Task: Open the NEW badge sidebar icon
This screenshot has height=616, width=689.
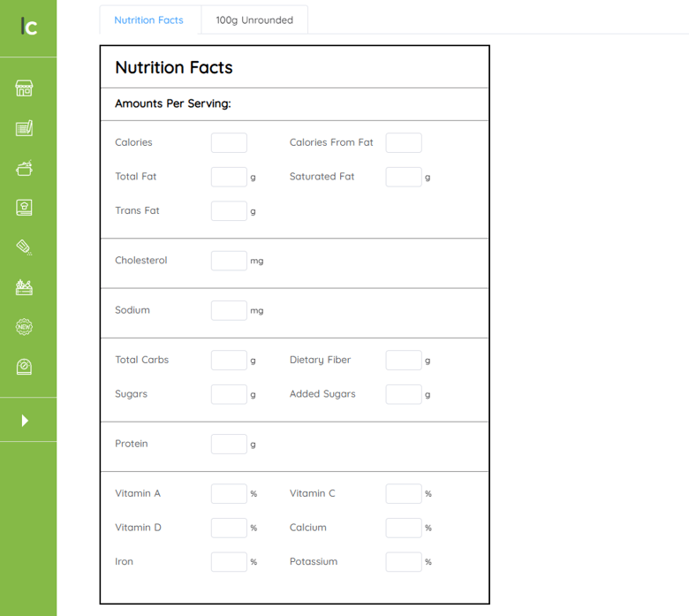Action: click(24, 327)
